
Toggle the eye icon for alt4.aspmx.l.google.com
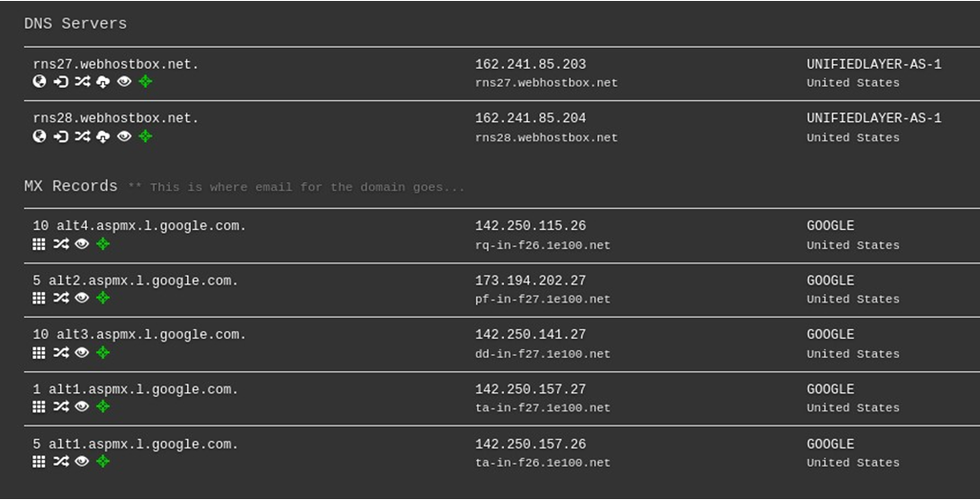[x=82, y=244]
